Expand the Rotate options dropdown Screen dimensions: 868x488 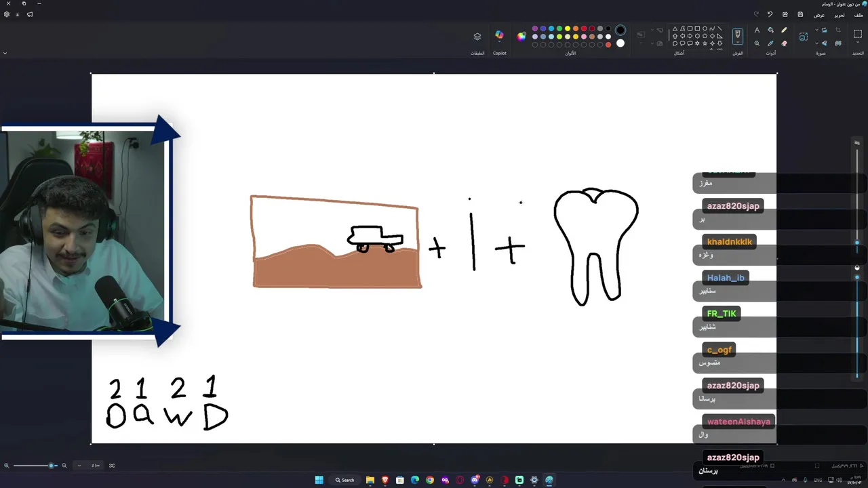point(816,30)
